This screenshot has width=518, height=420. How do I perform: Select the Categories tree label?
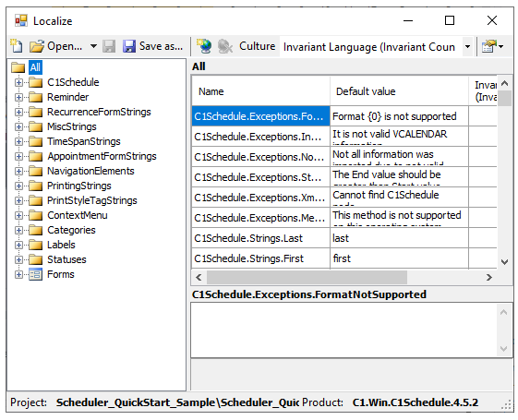(x=71, y=230)
